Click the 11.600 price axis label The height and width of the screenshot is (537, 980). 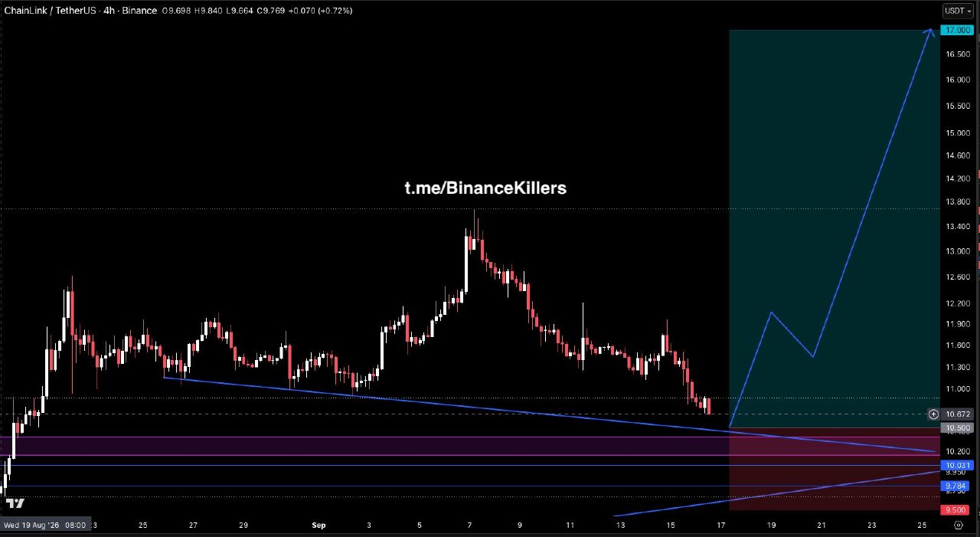(x=957, y=345)
